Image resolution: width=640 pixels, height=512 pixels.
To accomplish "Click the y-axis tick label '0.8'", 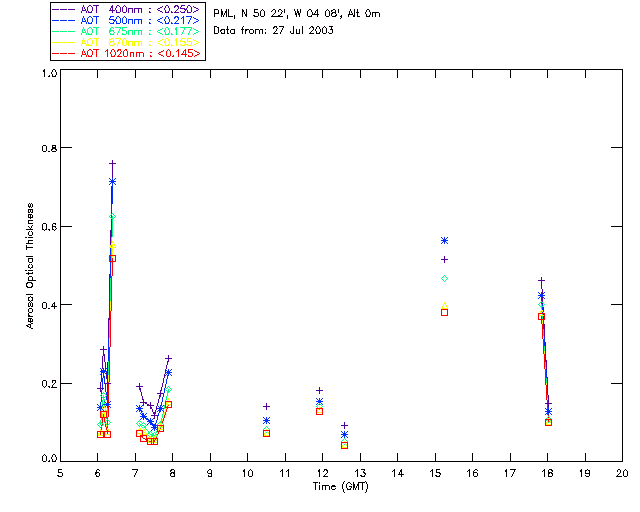I will click(x=49, y=148).
